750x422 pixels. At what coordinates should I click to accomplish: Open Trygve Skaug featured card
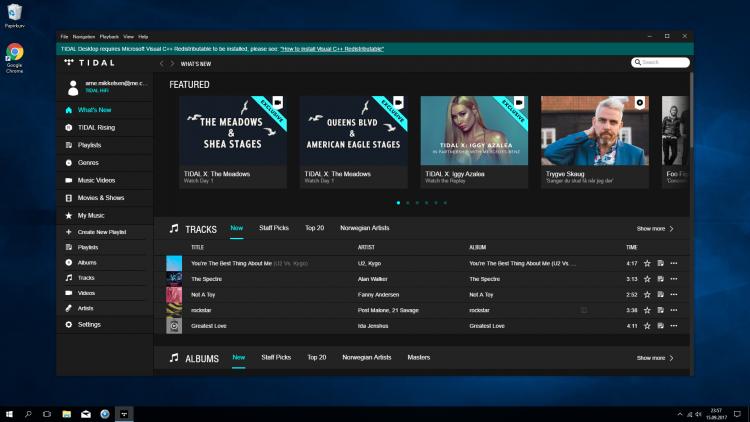click(x=595, y=142)
